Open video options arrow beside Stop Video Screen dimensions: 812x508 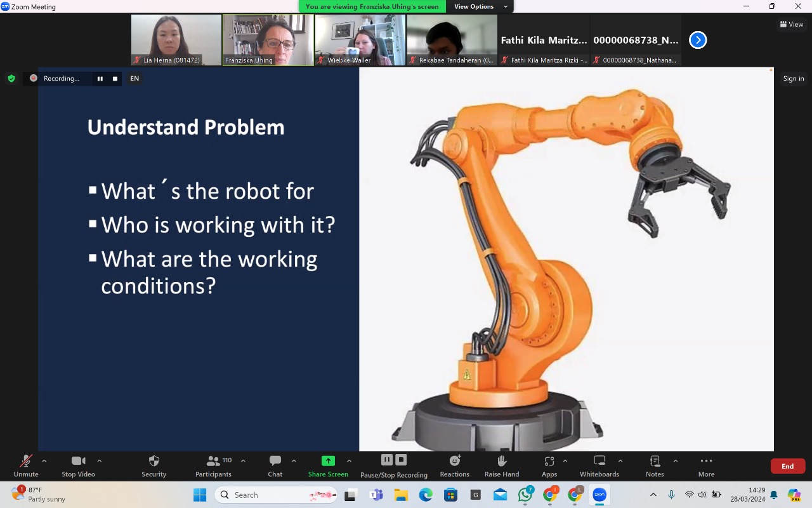(99, 461)
